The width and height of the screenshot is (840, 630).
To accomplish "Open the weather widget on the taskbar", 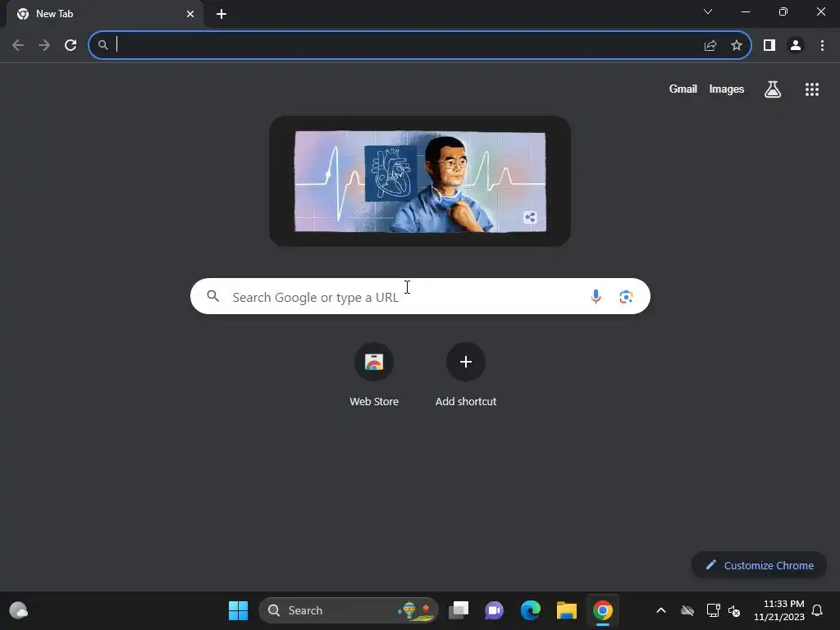I will coord(19,610).
